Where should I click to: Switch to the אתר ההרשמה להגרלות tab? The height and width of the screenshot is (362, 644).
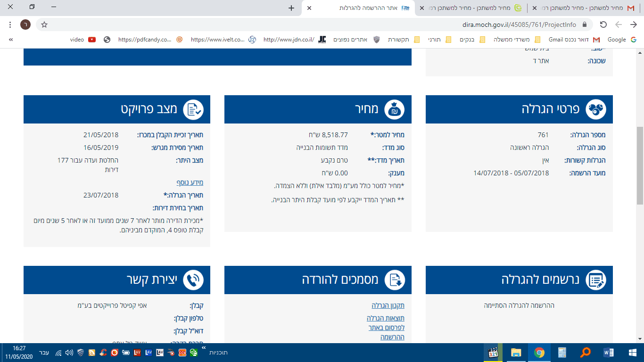pyautogui.click(x=358, y=8)
